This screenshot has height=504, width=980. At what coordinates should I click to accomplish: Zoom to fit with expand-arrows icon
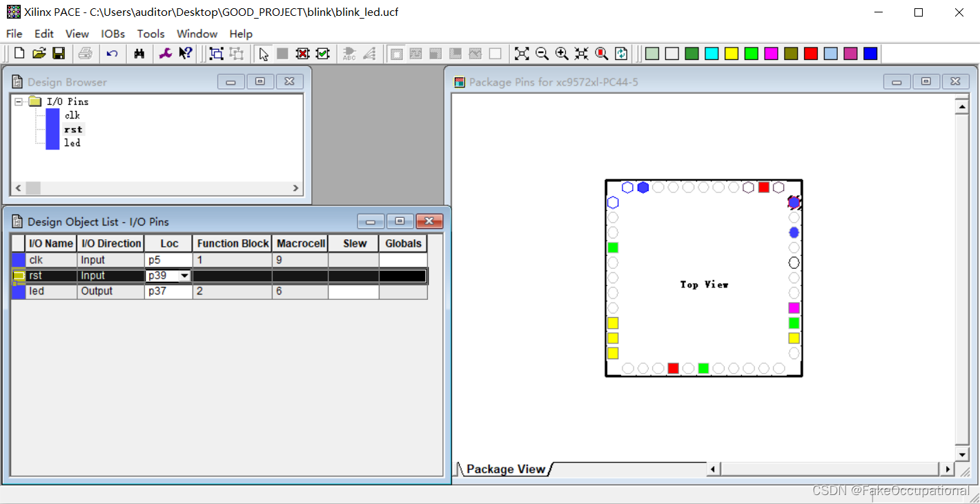pos(522,54)
